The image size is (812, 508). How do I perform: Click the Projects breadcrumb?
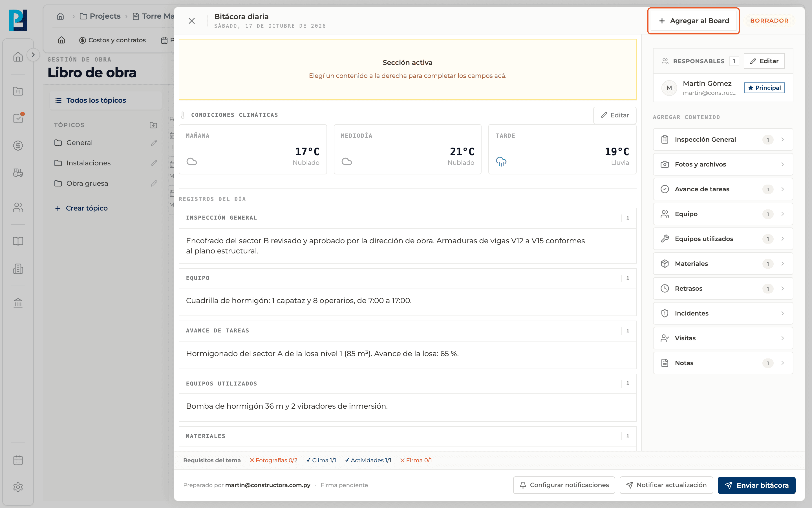(x=100, y=16)
